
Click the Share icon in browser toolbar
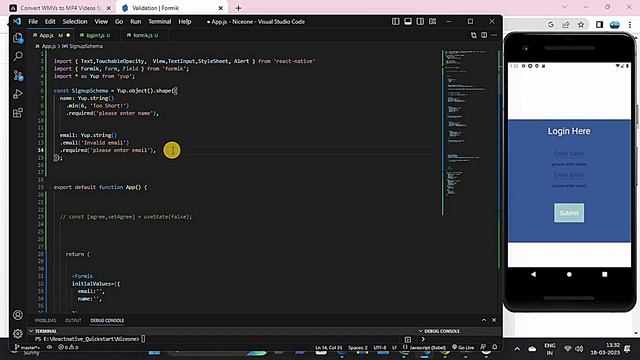pos(566,24)
